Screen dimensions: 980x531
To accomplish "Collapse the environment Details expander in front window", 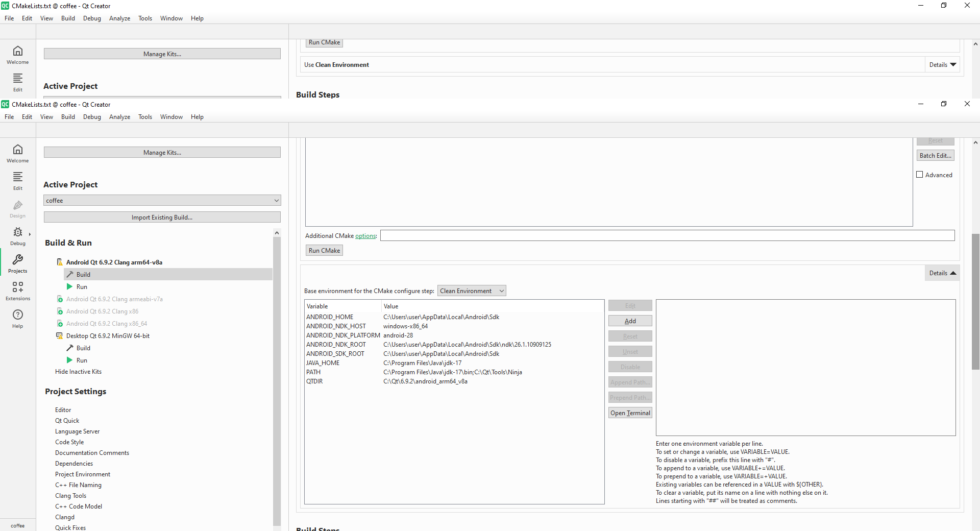I will coord(942,273).
